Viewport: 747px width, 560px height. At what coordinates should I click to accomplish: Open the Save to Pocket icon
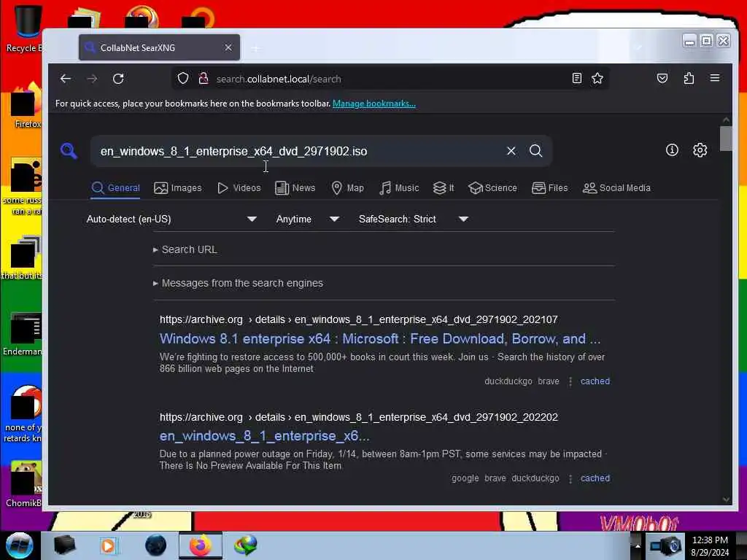pos(662,79)
